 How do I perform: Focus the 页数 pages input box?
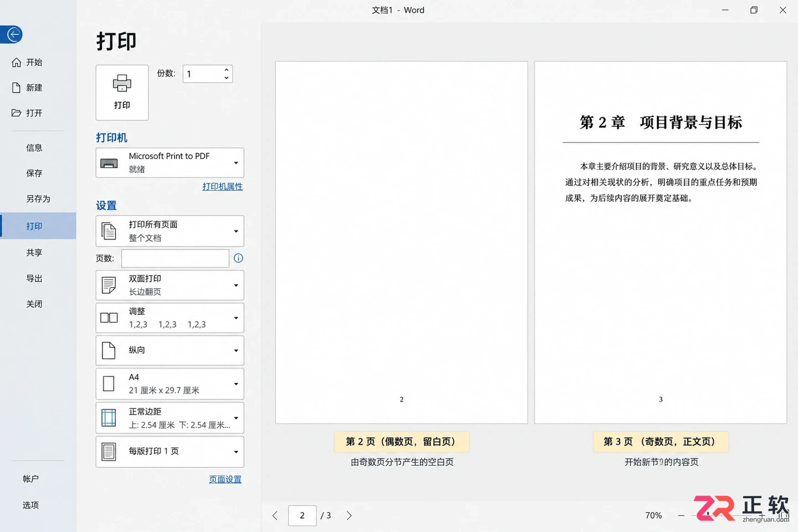(175, 258)
